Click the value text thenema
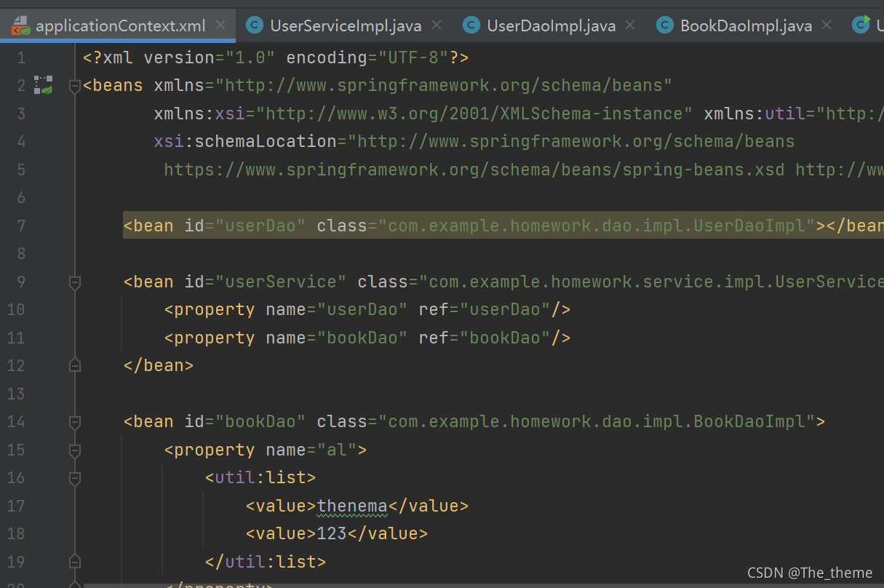 click(352, 506)
